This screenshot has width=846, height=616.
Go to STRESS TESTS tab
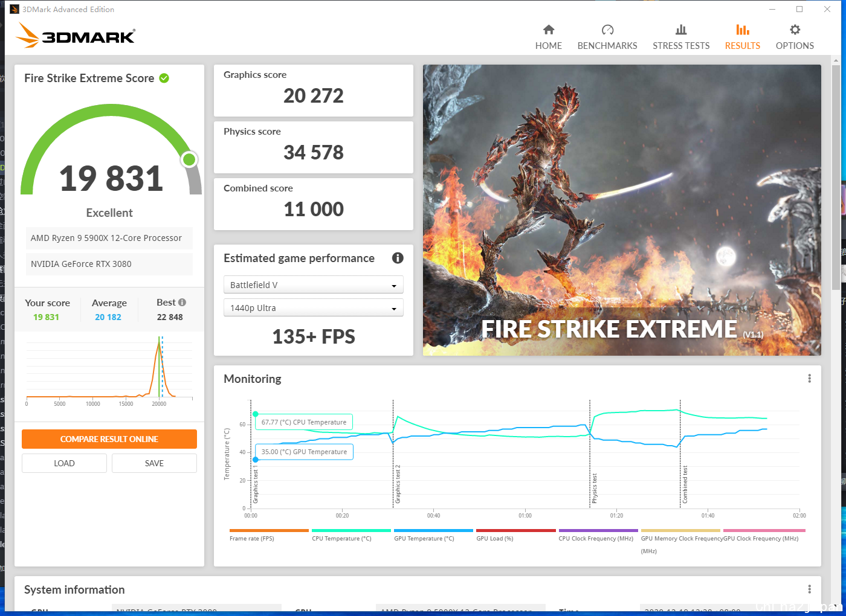(x=681, y=37)
